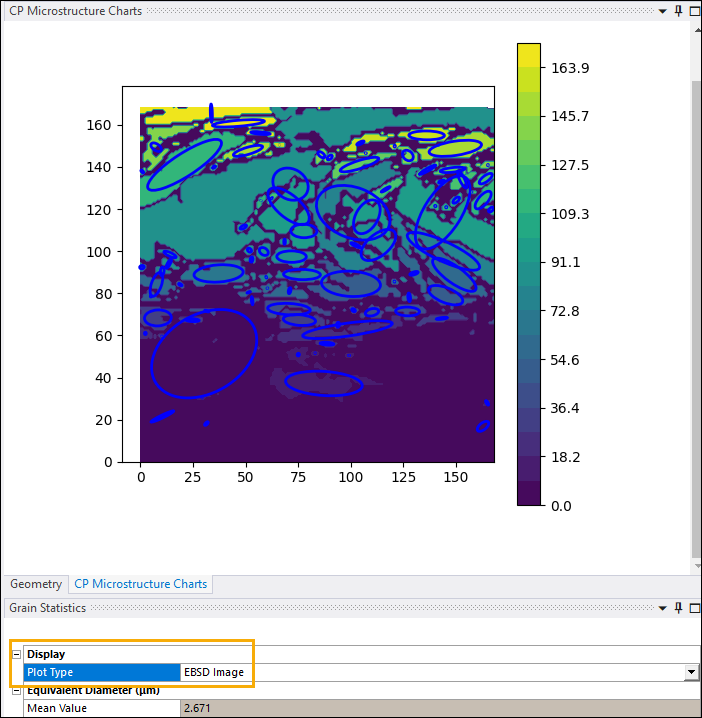
Task: Open CP Microstructure Charts panel options arrow
Action: (x=662, y=11)
